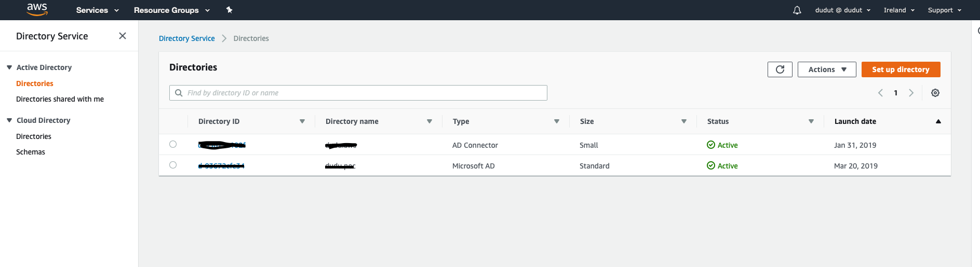Collapse the Active Directory section

(9, 67)
